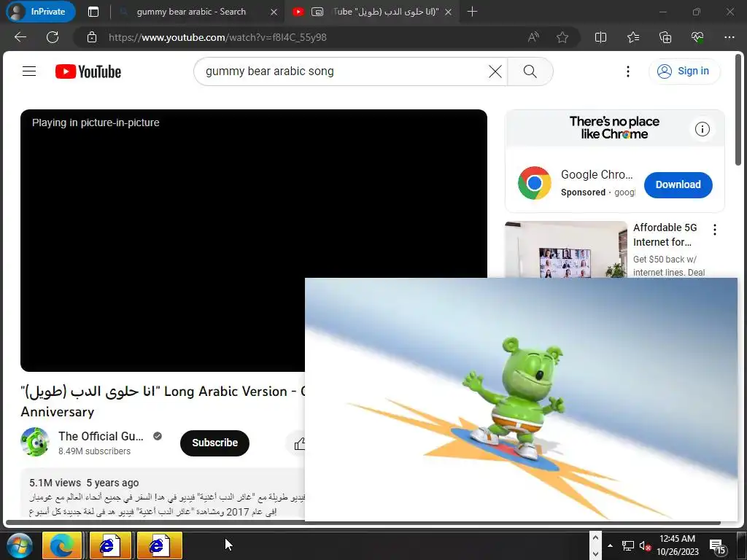Open The Official Gummibär channel avatar
Screen dimensions: 747x560
pos(35,442)
